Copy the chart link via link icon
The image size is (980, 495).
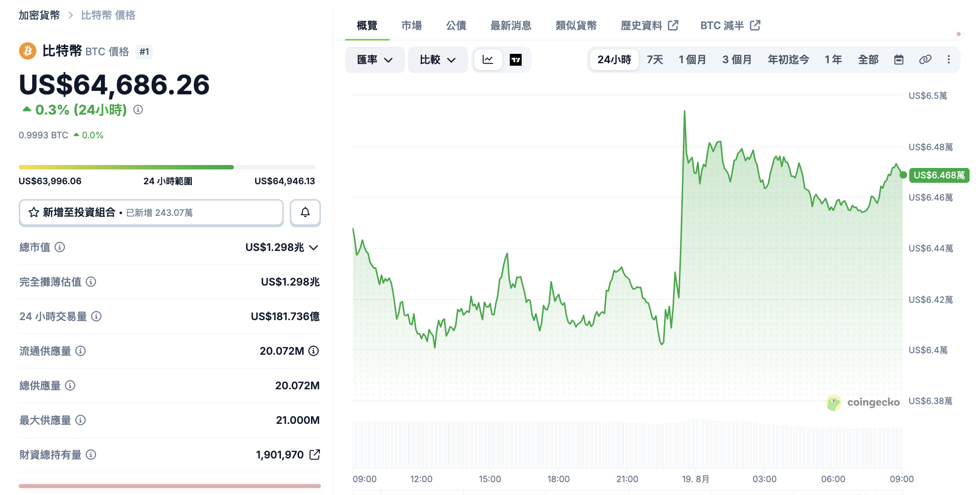tap(925, 60)
